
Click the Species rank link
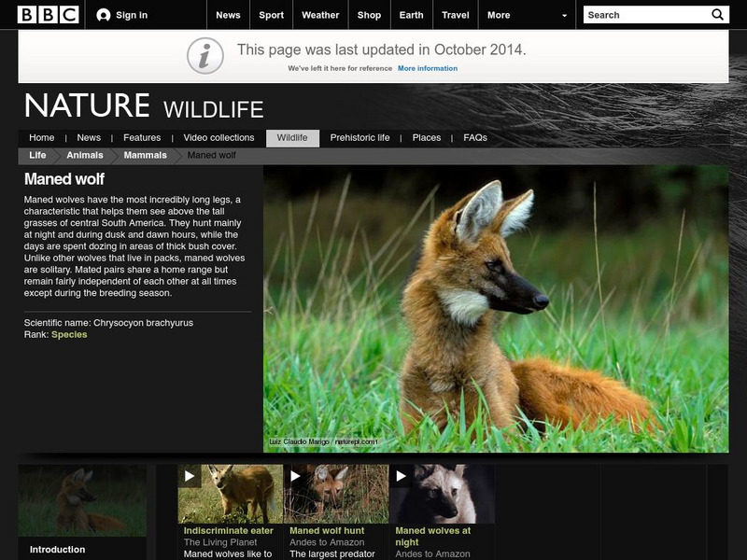pyautogui.click(x=69, y=334)
